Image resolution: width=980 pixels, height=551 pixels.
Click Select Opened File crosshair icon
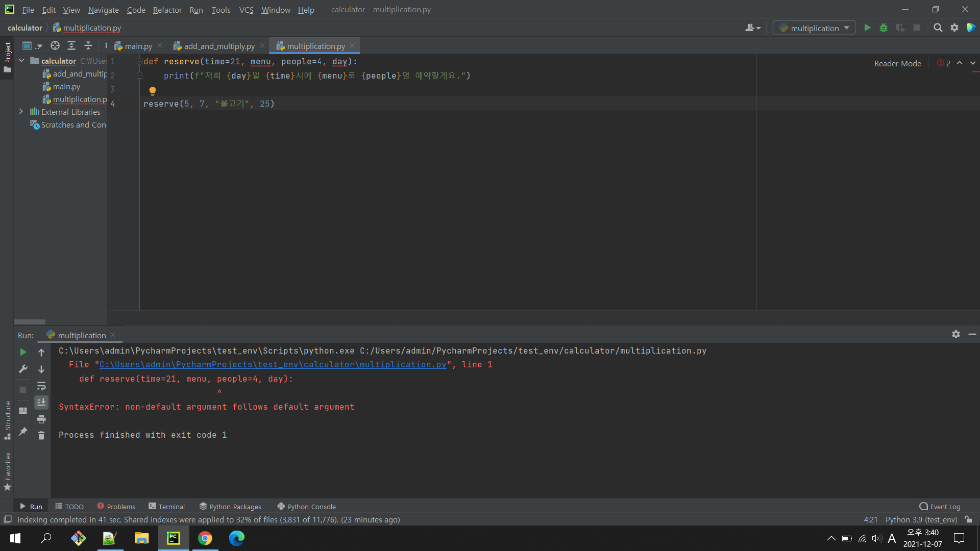tap(55, 46)
